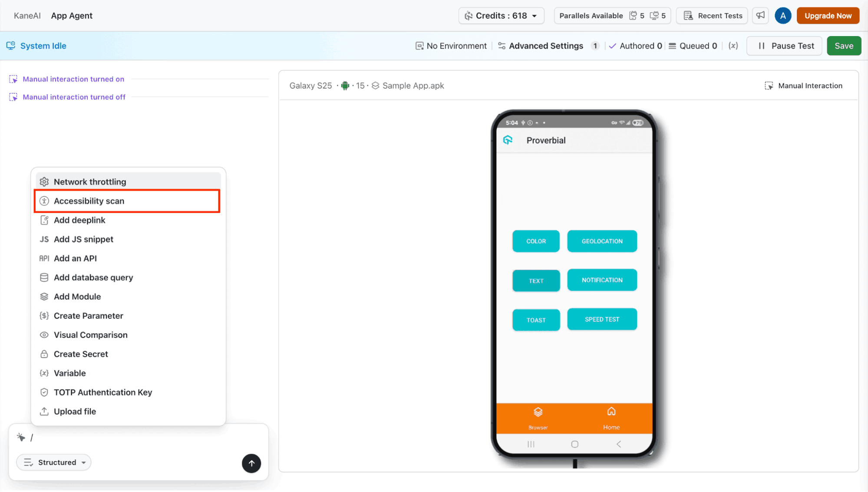Click the Add JS snippet option
Image resolution: width=868 pixels, height=492 pixels.
(83, 239)
